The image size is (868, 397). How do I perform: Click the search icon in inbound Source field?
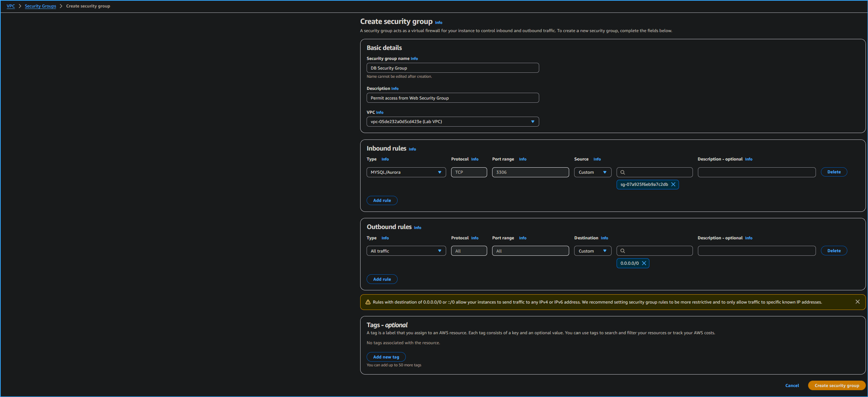[623, 172]
